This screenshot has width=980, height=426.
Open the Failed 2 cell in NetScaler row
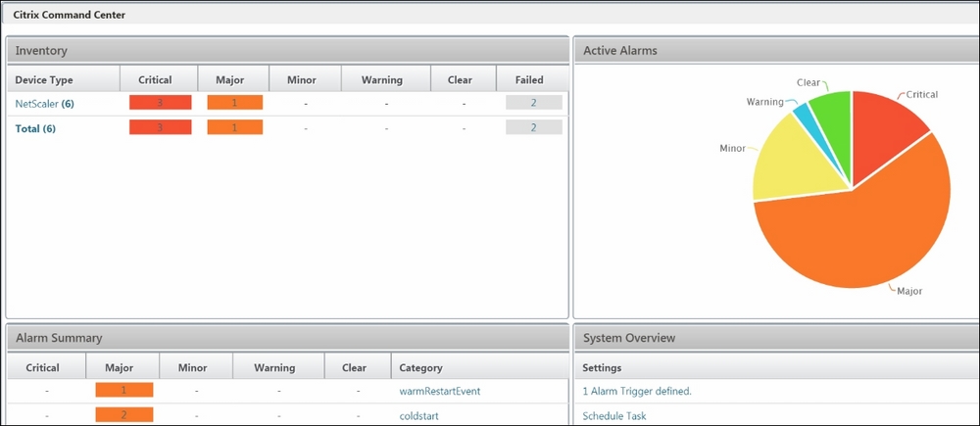534,103
